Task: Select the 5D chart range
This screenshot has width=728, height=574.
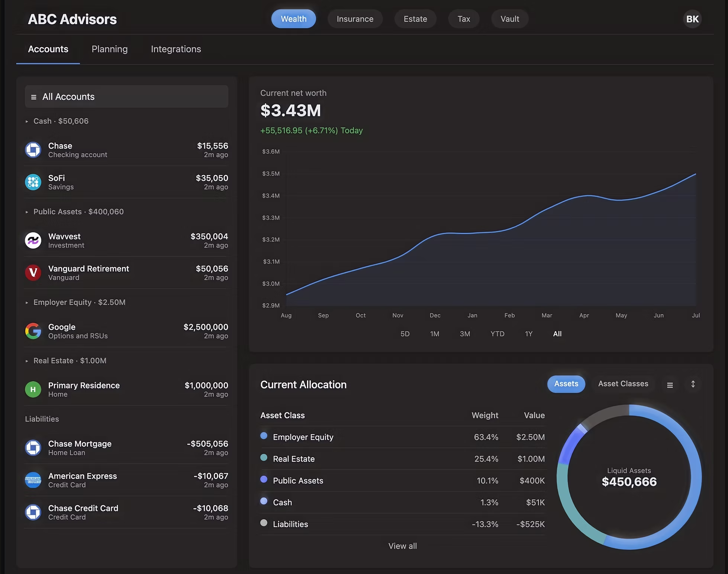Action: pos(405,334)
